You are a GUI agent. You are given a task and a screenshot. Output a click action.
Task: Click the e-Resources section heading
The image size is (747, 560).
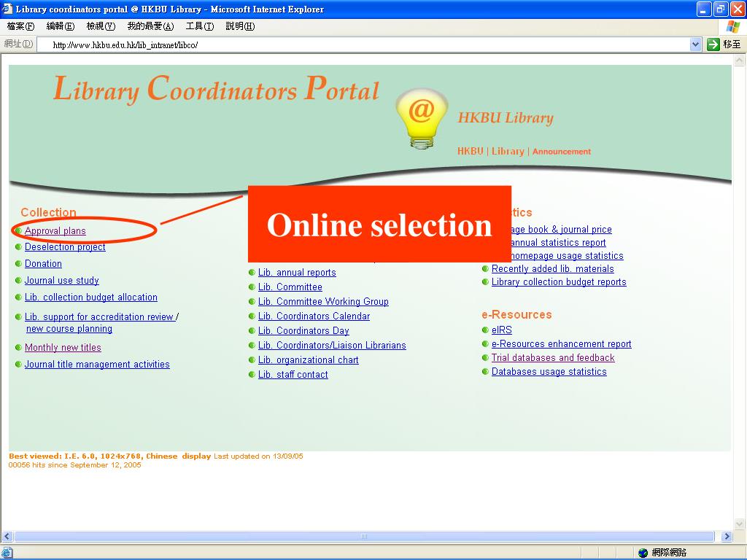click(x=517, y=315)
